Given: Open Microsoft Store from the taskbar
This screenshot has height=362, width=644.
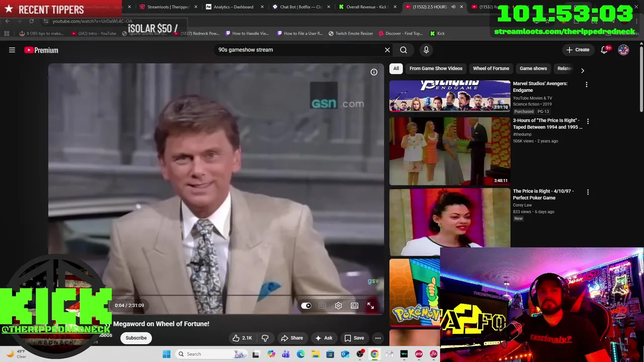Looking at the screenshot, I should point(331,354).
